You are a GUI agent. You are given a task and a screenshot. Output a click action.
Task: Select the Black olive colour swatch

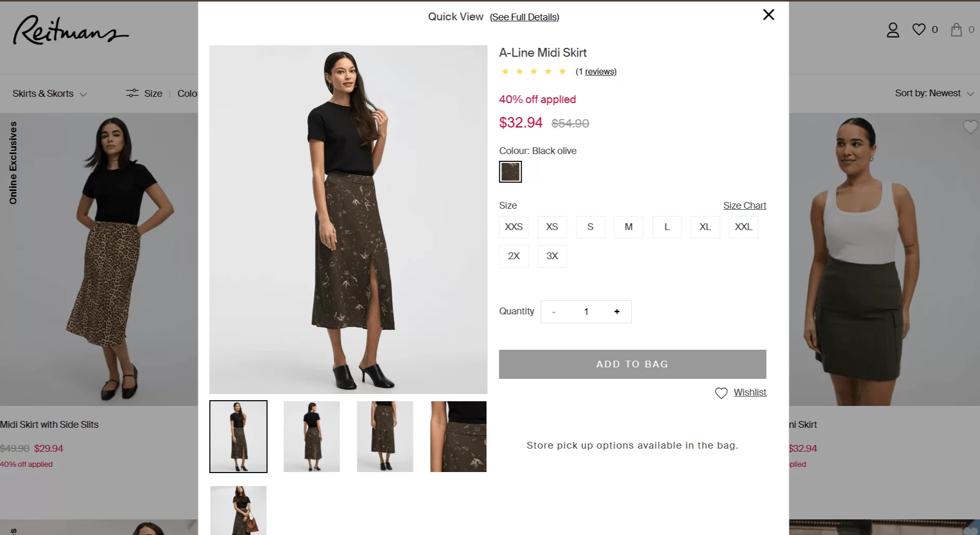pos(510,171)
